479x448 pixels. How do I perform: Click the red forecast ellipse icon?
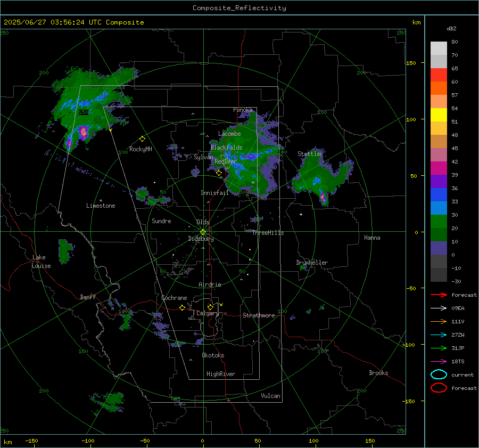[439, 388]
